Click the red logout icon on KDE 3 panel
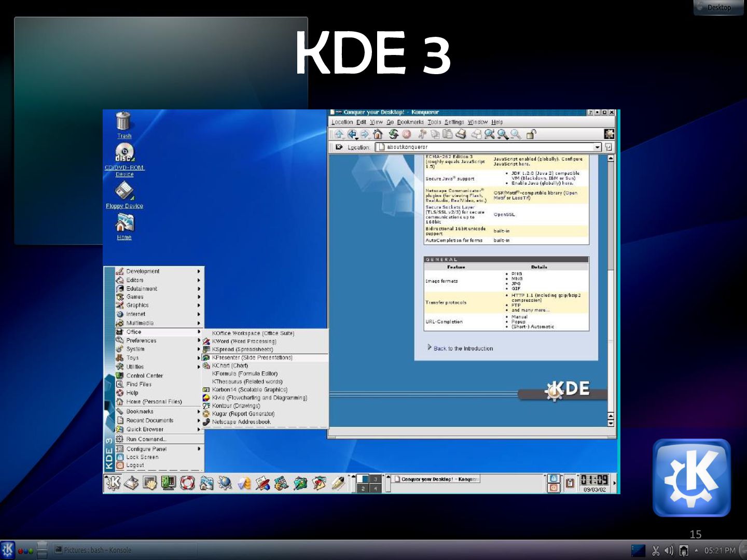Screen dimensions: 747x560 554,487
